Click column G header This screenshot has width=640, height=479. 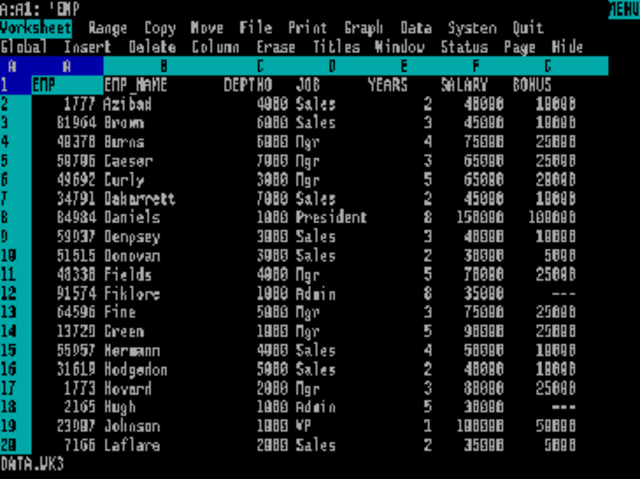click(x=548, y=66)
